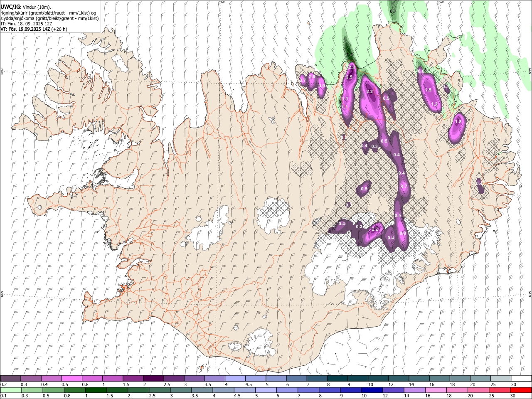
Task: Click the 1.2 snowfall value on the map
Action: tap(435, 104)
